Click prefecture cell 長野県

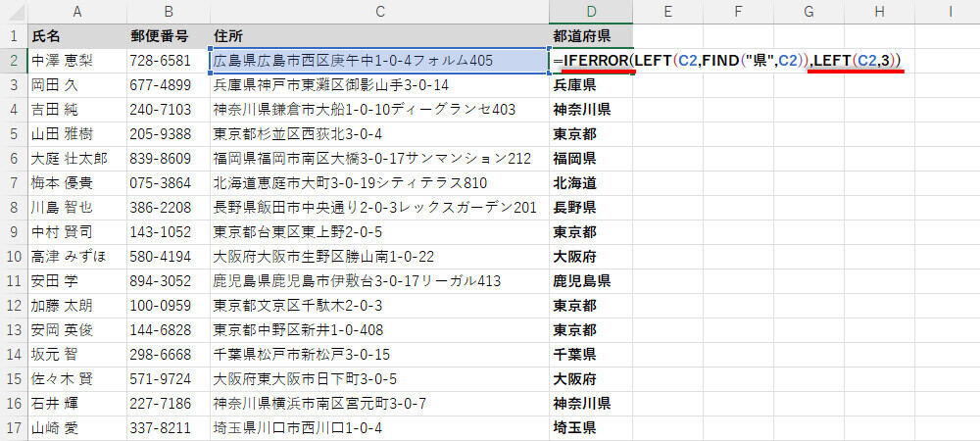click(591, 208)
